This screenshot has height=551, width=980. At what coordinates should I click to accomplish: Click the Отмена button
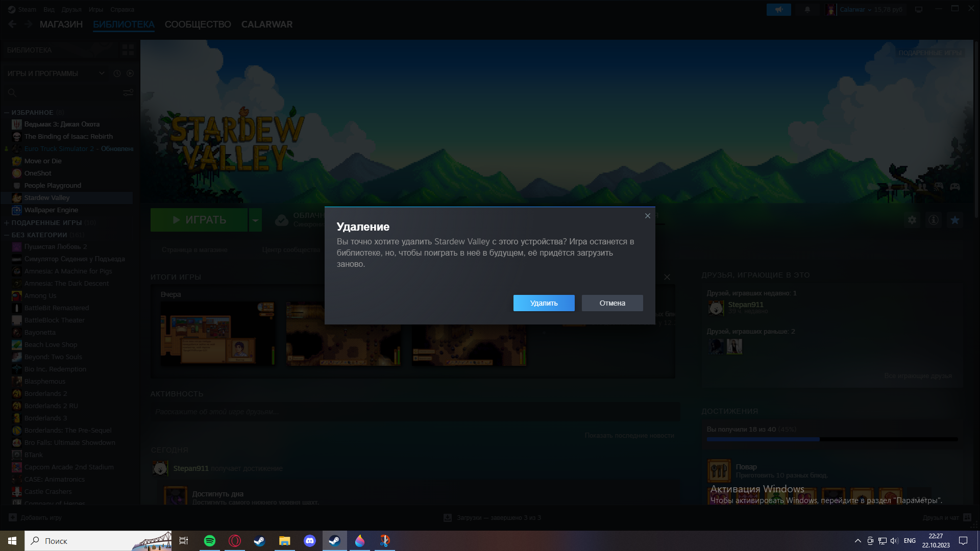[612, 303]
